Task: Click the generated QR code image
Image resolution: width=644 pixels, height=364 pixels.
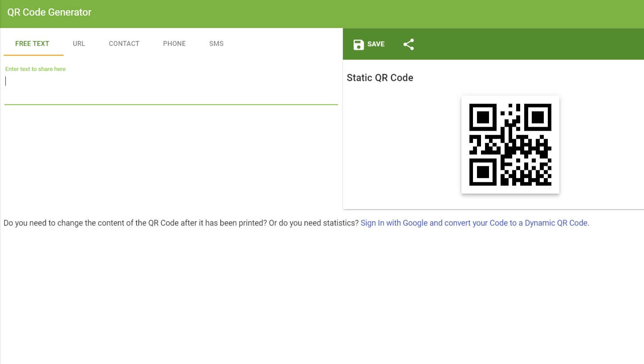Action: [x=510, y=145]
